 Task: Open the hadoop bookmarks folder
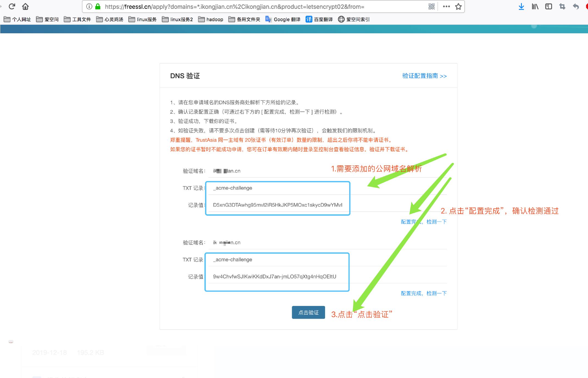(211, 19)
